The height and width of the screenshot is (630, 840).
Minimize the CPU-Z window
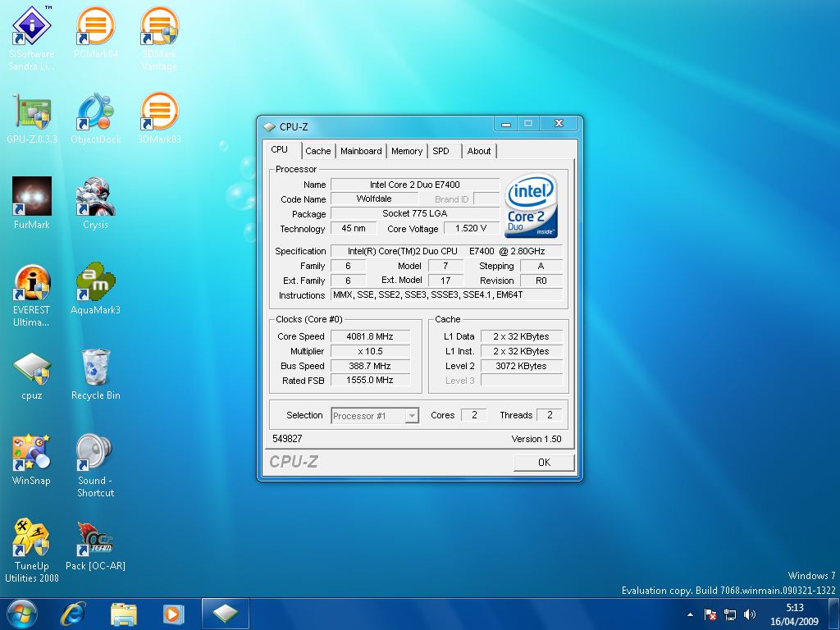[x=505, y=124]
